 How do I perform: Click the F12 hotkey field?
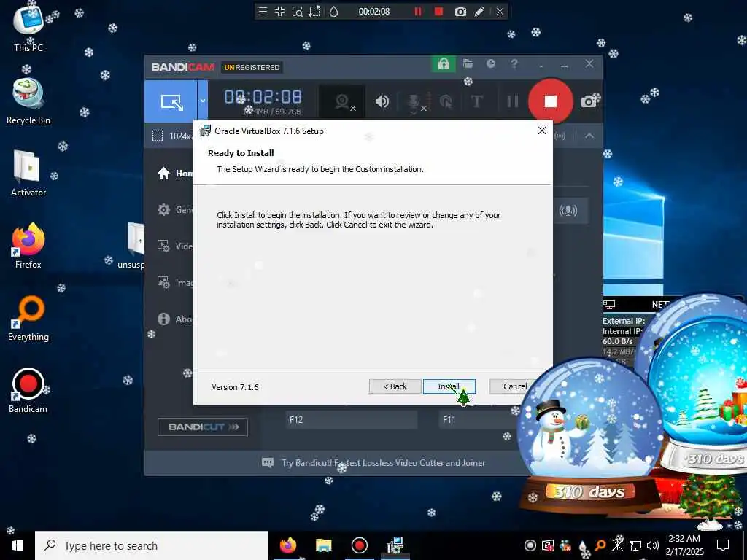pos(352,419)
